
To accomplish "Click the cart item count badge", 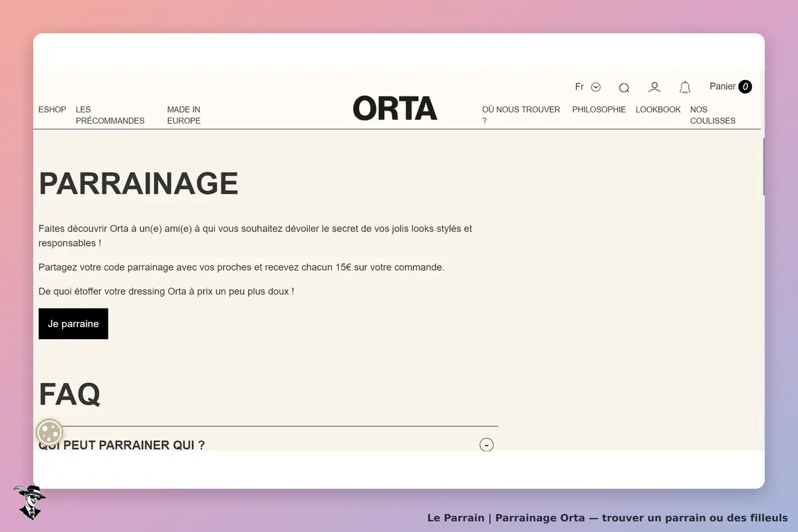I will [x=745, y=86].
